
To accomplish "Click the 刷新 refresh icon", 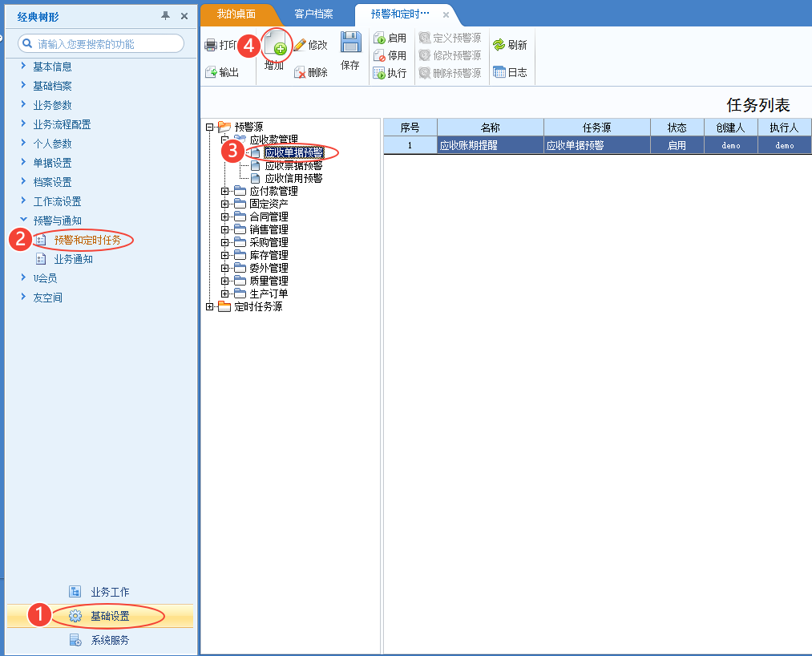I will pyautogui.click(x=499, y=45).
